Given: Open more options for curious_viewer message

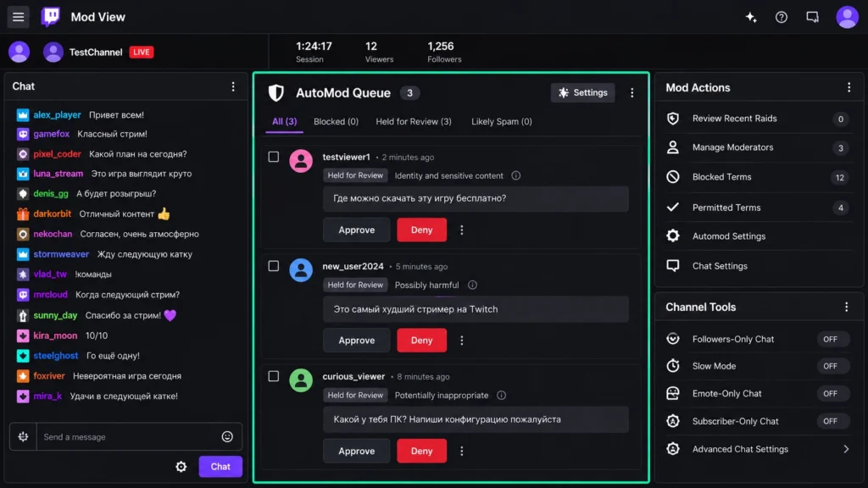Looking at the screenshot, I should tap(462, 452).
